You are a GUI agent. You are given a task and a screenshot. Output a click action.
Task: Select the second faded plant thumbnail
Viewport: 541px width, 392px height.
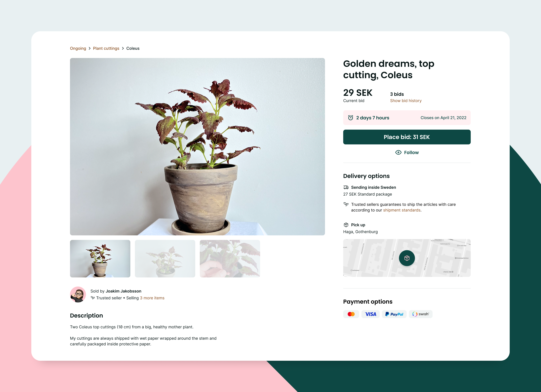point(165,259)
